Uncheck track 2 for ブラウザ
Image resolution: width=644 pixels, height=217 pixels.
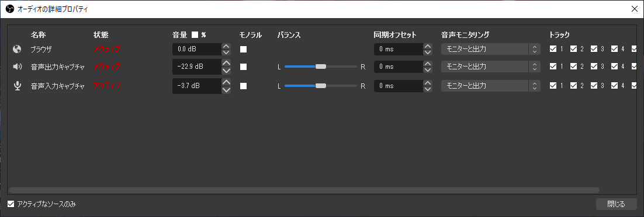(573, 49)
